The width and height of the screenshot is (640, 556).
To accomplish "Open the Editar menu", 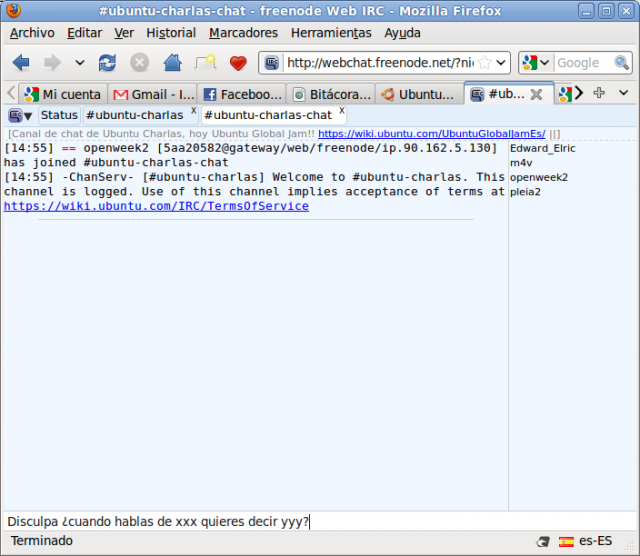I will pyautogui.click(x=84, y=33).
